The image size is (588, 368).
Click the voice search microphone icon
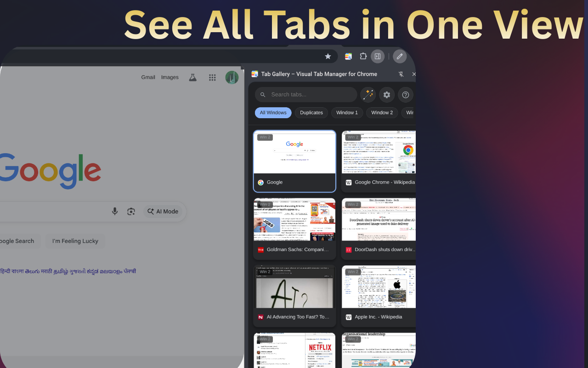[x=115, y=211]
